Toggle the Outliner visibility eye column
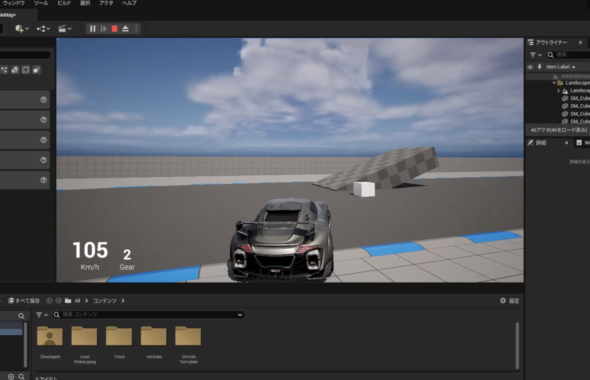590x380 pixels. pos(530,67)
